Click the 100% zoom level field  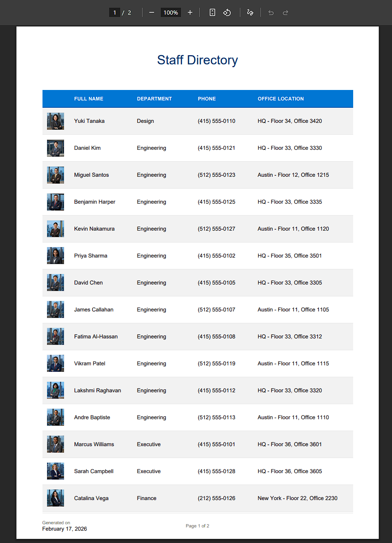(170, 12)
